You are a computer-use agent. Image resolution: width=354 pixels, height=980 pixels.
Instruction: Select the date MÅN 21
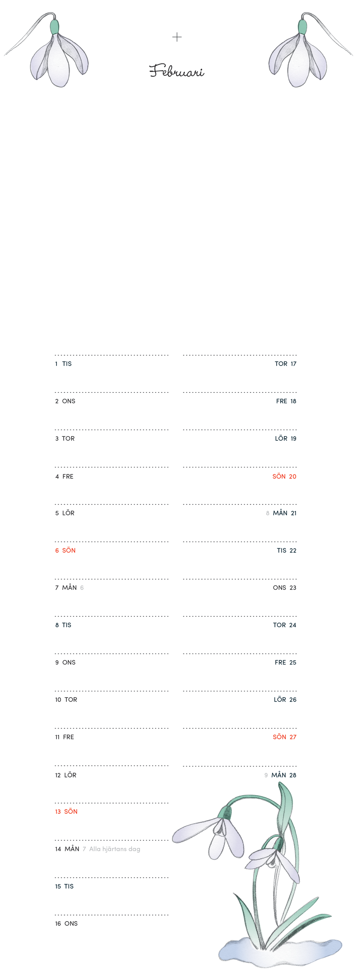pos(285,513)
